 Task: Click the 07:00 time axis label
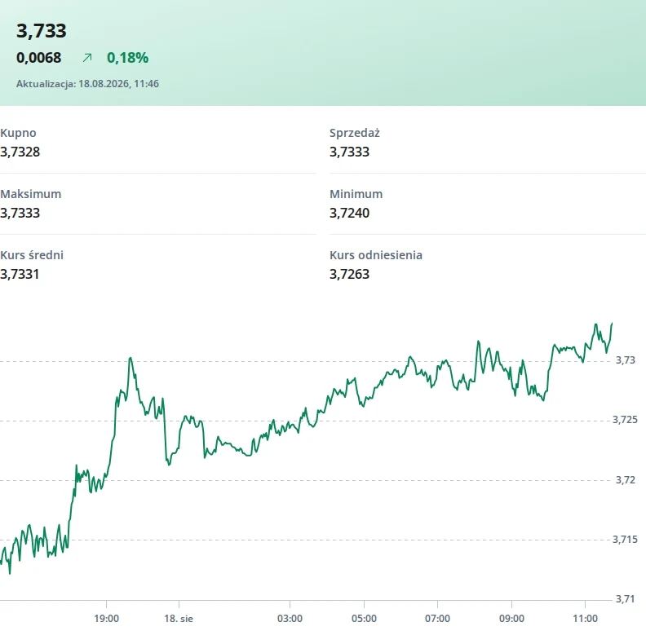437,619
